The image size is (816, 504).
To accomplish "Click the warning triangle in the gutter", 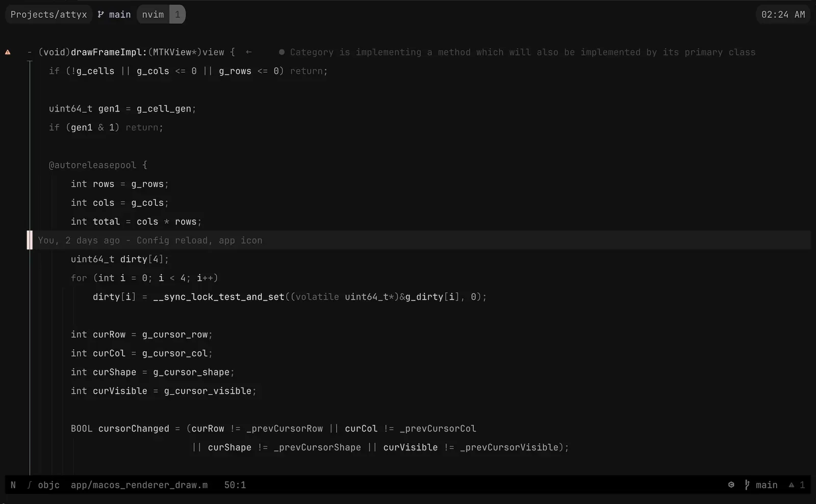I will 8,52.
